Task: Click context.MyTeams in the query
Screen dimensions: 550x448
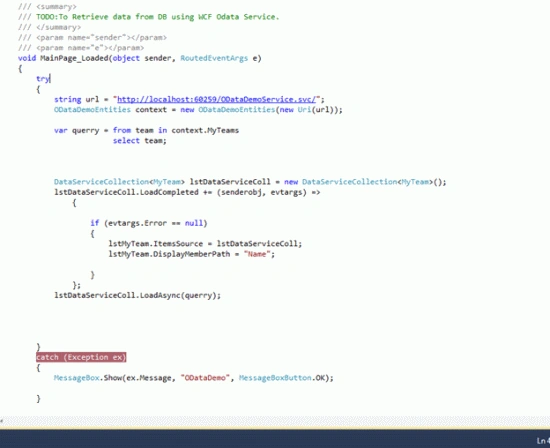Action: point(205,130)
